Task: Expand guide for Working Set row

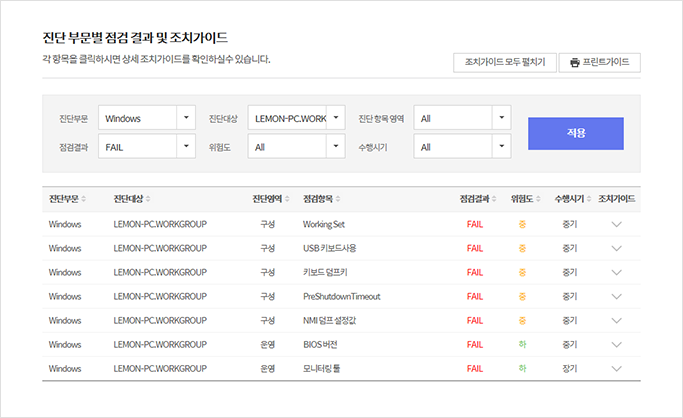Action: (616, 224)
